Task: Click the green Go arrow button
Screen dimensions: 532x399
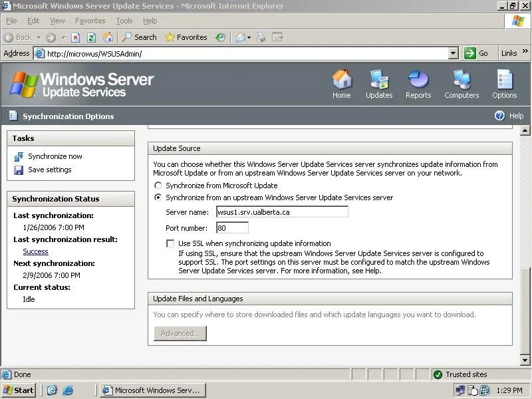Action: [470, 53]
